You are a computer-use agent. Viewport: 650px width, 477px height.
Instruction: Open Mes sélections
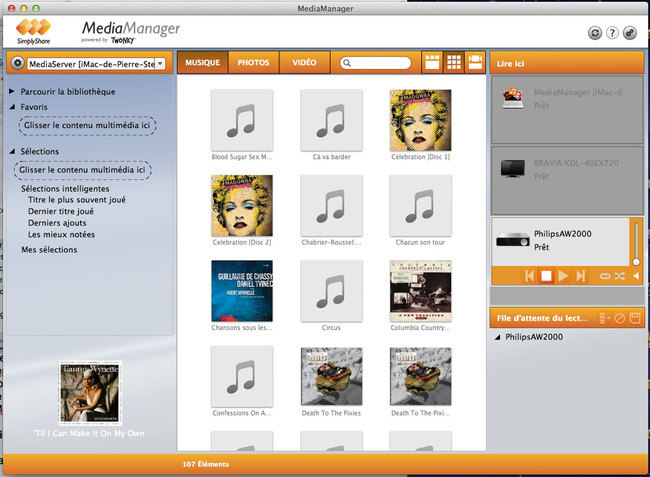(49, 250)
